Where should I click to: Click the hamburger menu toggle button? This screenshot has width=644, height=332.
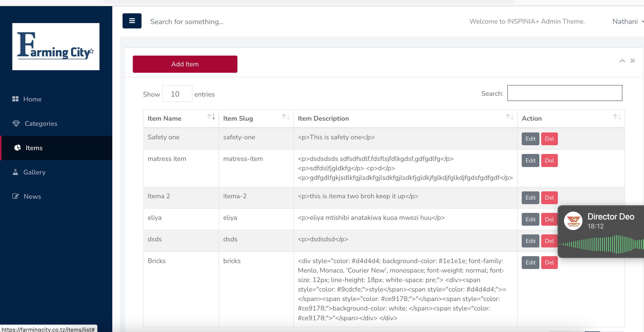[x=132, y=21]
